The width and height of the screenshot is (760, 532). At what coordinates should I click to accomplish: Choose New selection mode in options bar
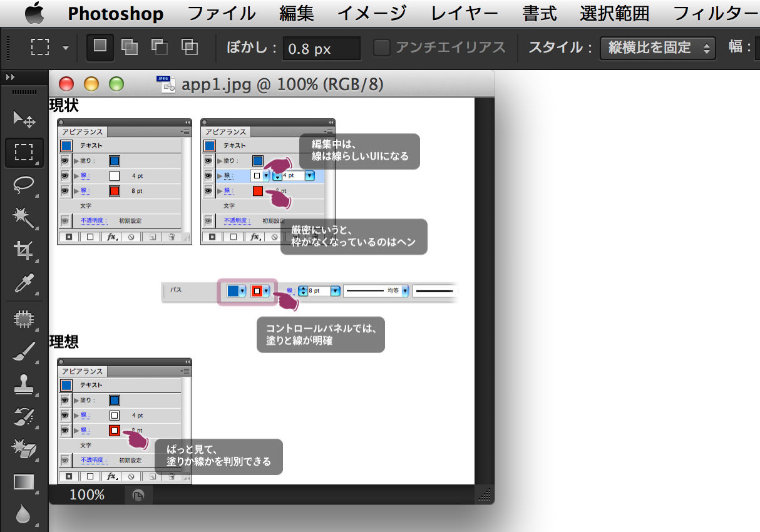click(100, 47)
